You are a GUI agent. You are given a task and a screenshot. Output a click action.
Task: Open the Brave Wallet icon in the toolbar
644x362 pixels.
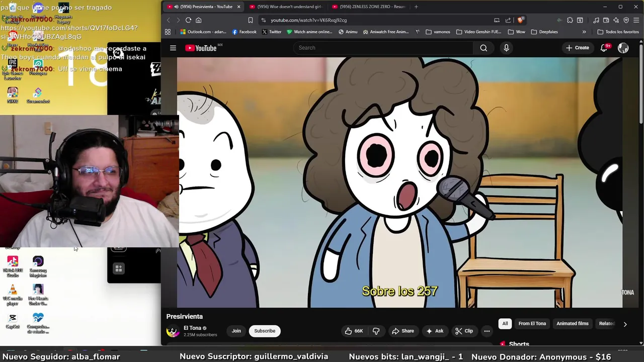(x=606, y=20)
